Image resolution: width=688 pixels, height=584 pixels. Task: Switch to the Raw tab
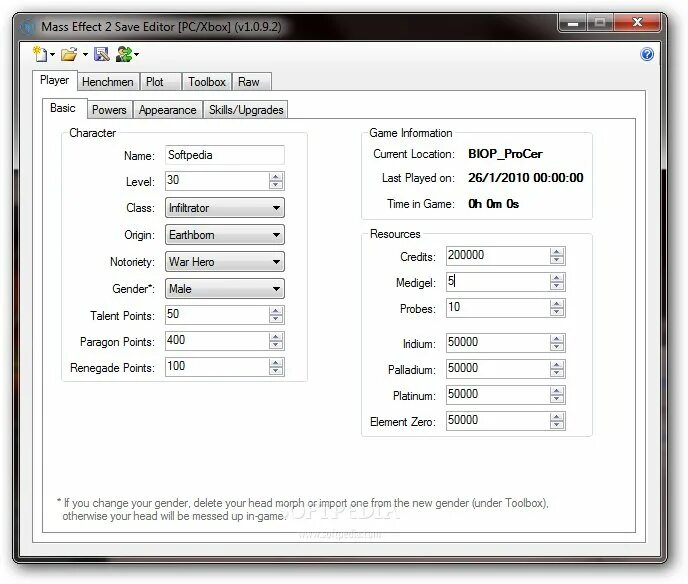(251, 82)
